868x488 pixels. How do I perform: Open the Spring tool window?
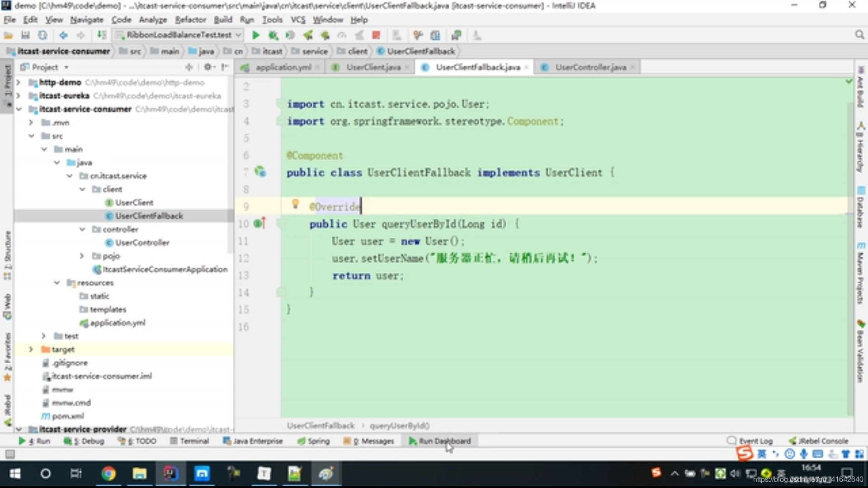(313, 441)
